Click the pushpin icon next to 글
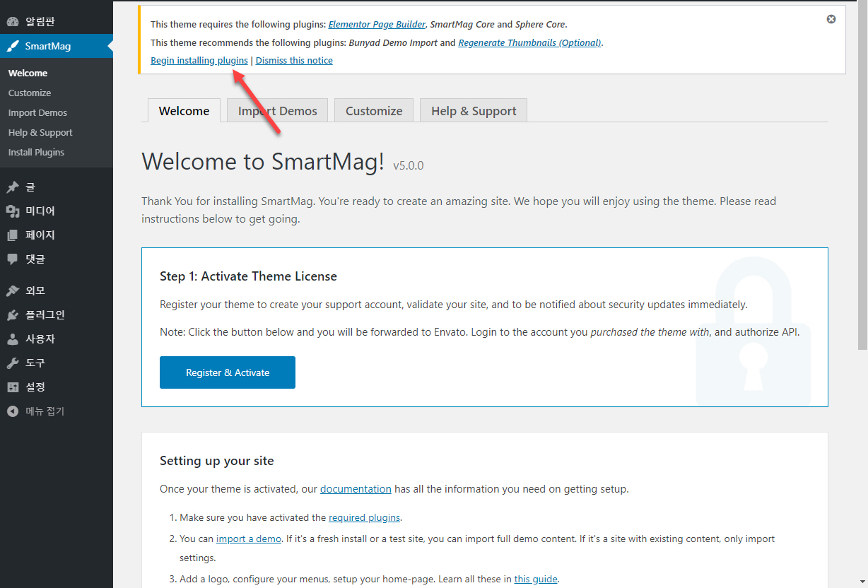 [x=13, y=187]
